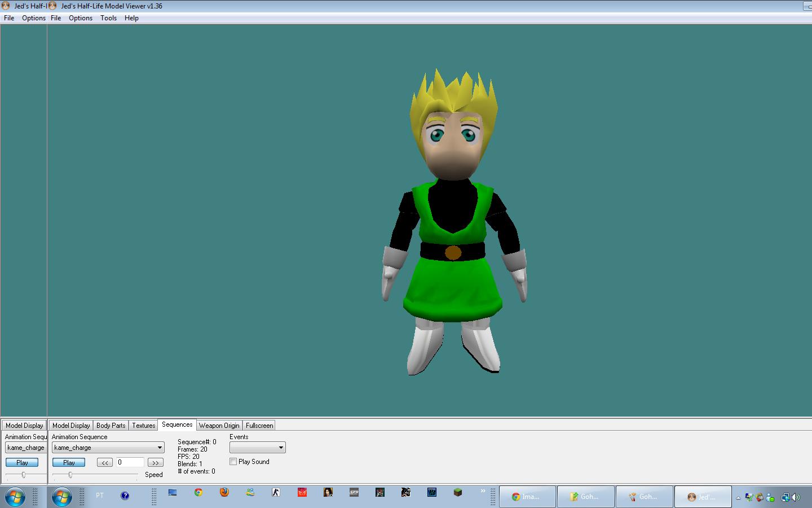Viewport: 812px width, 508px height.
Task: Click the dark character quick launch icon
Action: click(380, 492)
